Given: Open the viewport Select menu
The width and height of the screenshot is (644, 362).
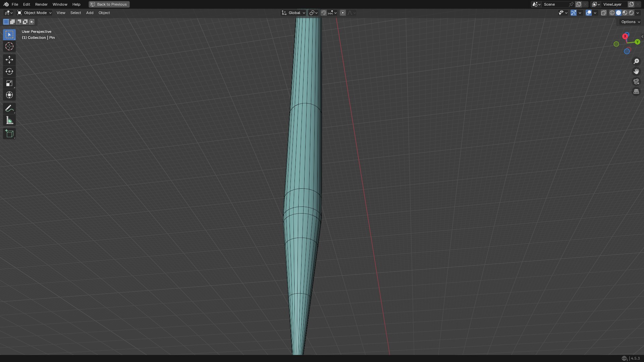Looking at the screenshot, I should point(75,13).
